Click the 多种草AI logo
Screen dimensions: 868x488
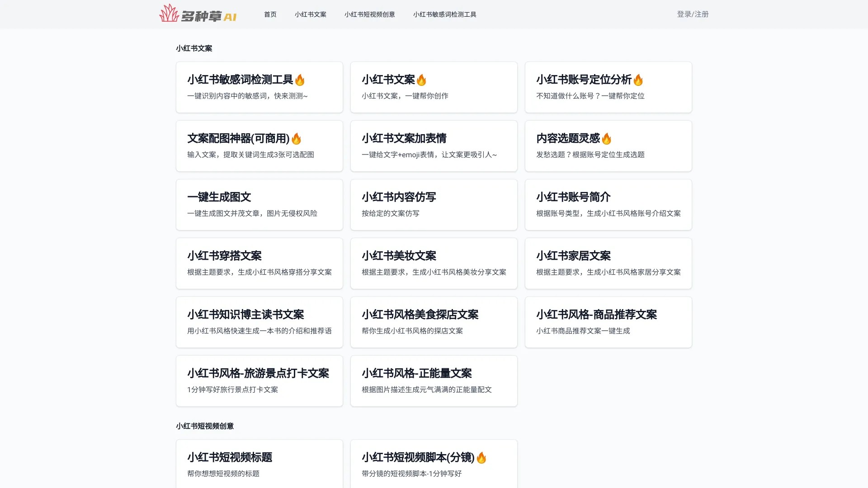click(197, 14)
